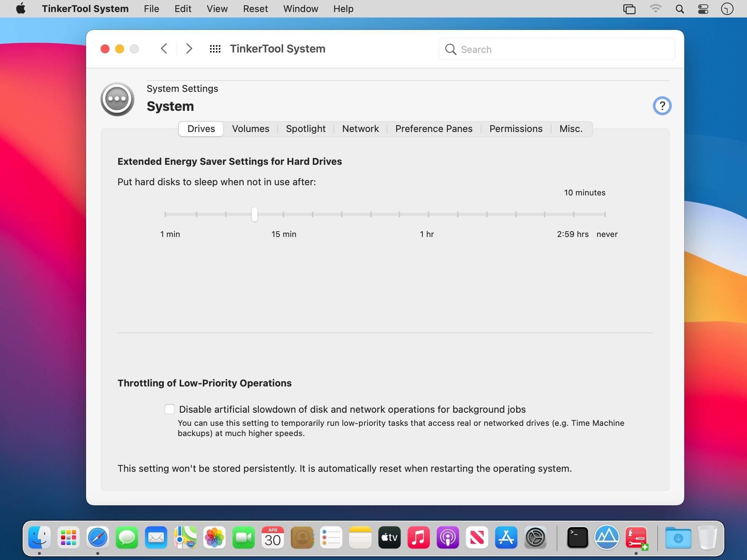Screen dimensions: 747x560
Task: Go back with the left chevron
Action: 164,48
